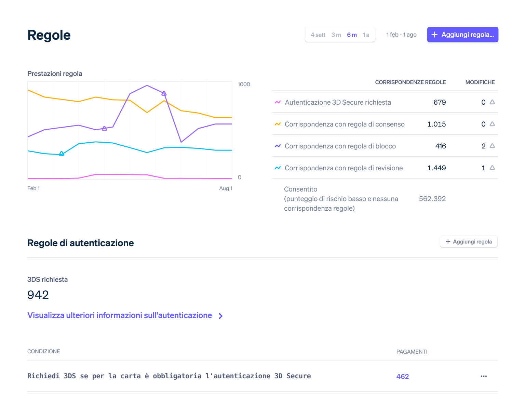The width and height of the screenshot is (525, 420).
Task: Open the 1 feb - 1 ago date range
Action: click(401, 35)
